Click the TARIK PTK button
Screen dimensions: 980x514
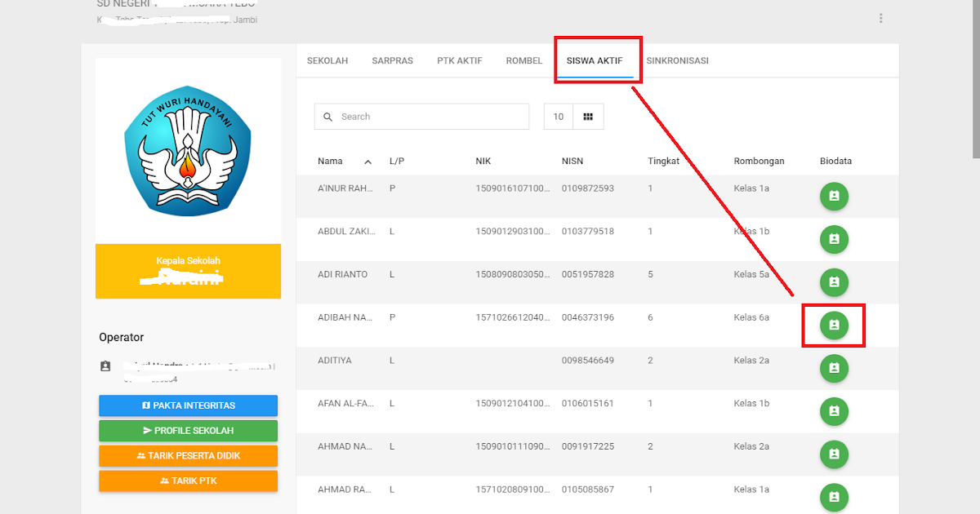188,481
